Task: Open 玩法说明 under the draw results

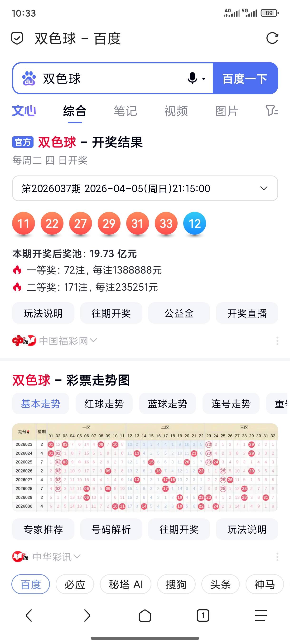Action: coord(43,313)
